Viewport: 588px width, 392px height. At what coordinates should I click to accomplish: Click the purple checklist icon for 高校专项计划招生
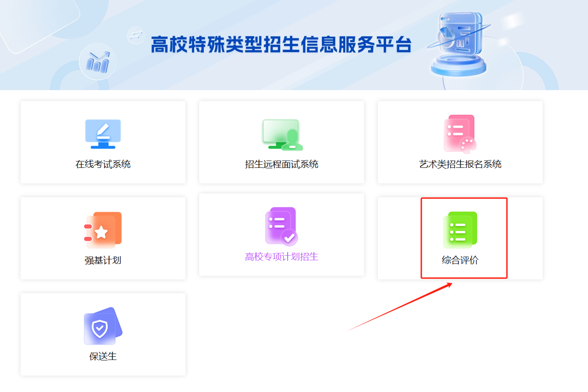coord(281,226)
